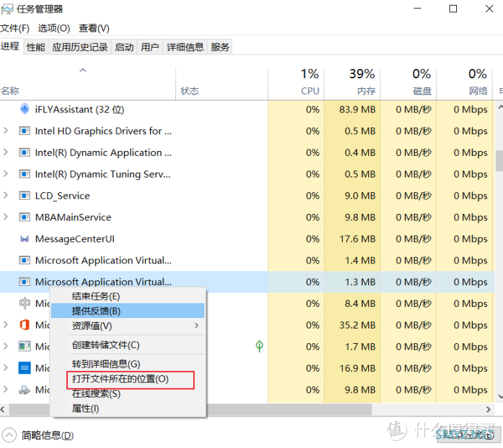
Task: Click the Intel(R) Dynamic Application icon
Action: click(24, 152)
